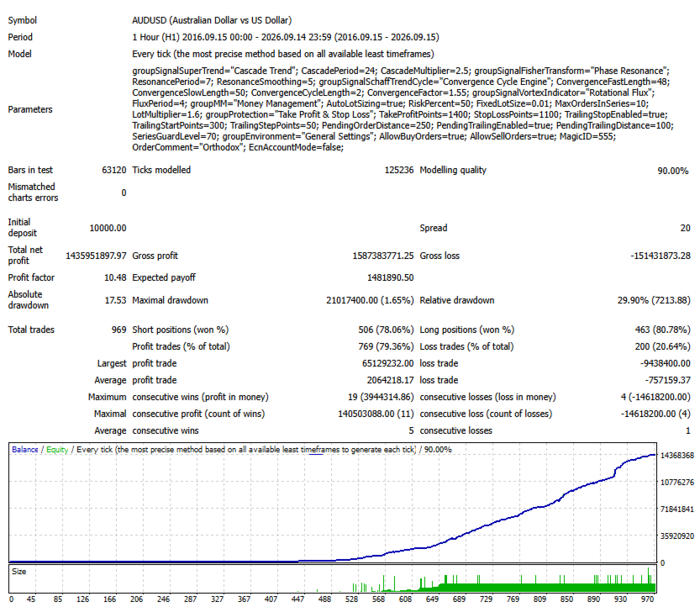Click the 14368368 axis label on chart
Image resolution: width=700 pixels, height=607 pixels.
[x=677, y=456]
